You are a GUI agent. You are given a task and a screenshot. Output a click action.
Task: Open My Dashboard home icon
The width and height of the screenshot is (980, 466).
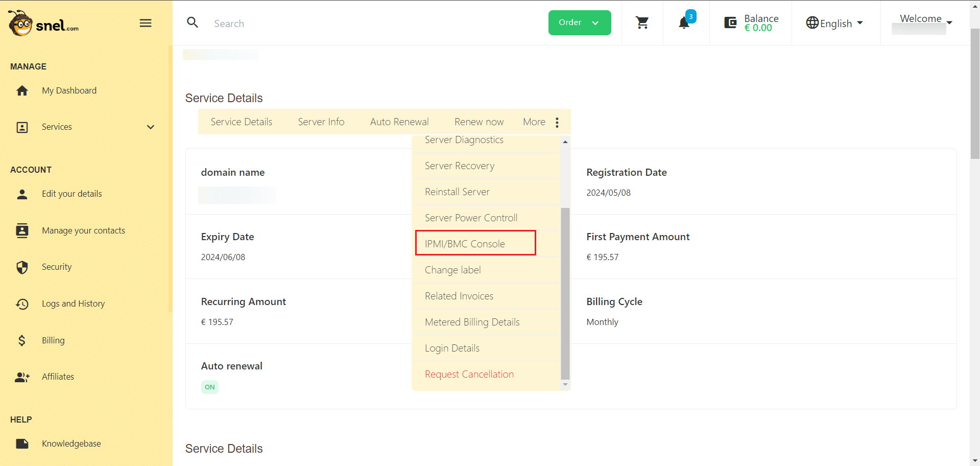click(x=22, y=91)
